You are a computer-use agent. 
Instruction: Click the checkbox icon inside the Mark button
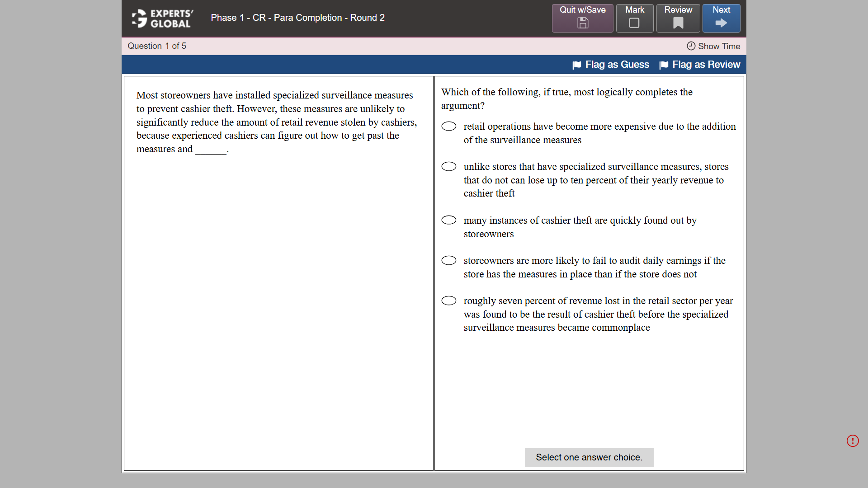point(634,23)
